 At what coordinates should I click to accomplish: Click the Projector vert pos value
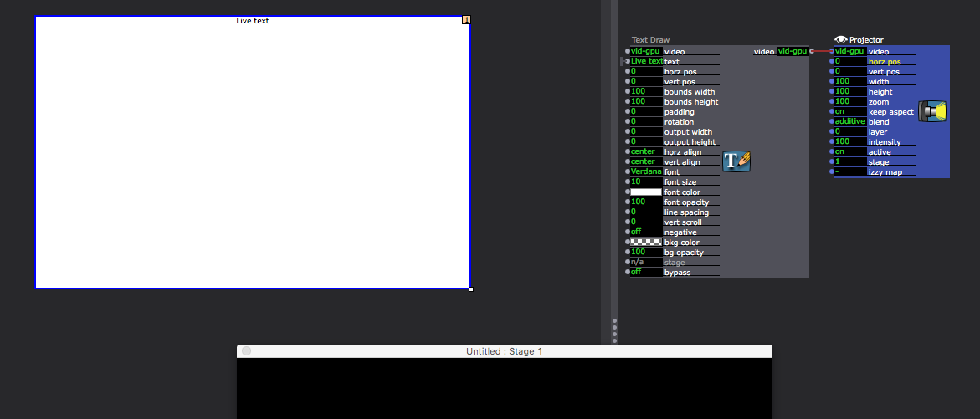[851, 71]
